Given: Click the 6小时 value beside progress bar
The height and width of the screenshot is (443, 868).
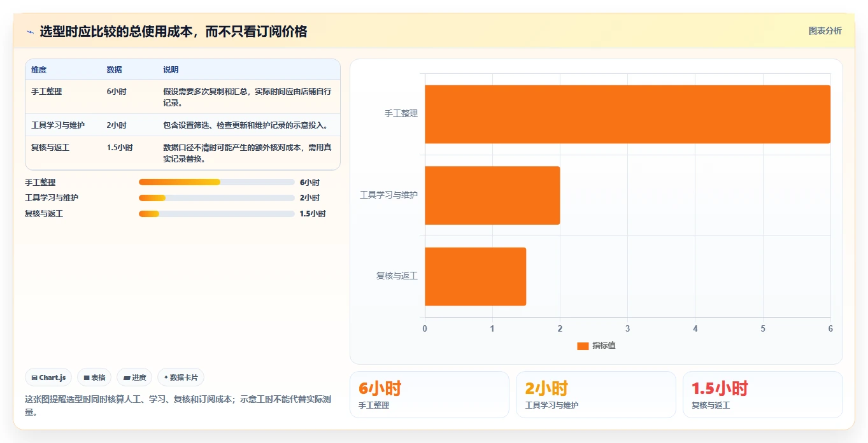Looking at the screenshot, I should pos(309,183).
